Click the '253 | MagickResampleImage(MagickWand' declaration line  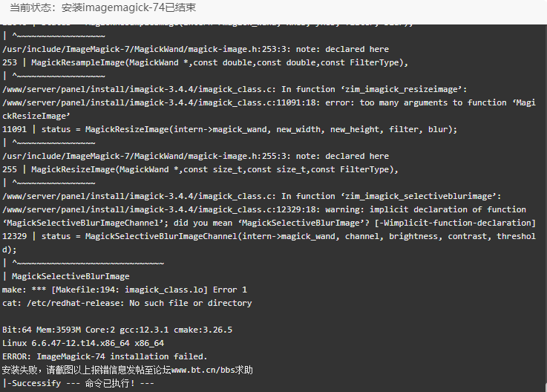pos(205,63)
